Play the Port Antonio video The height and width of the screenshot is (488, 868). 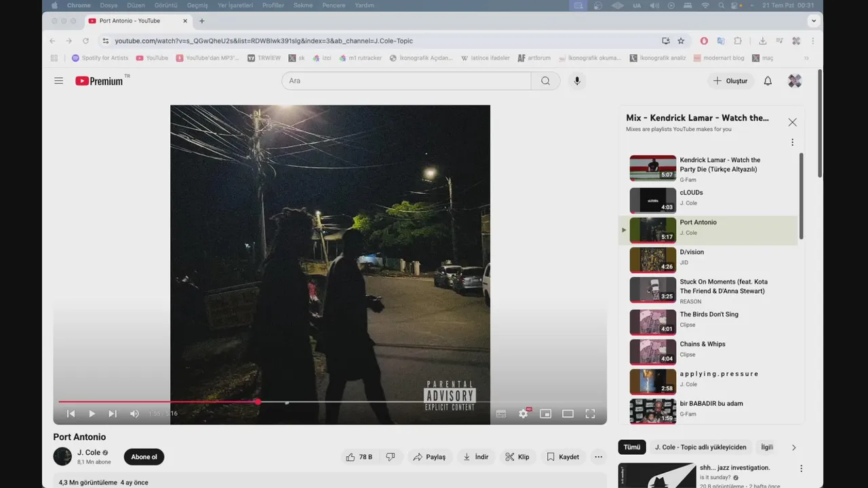(92, 413)
